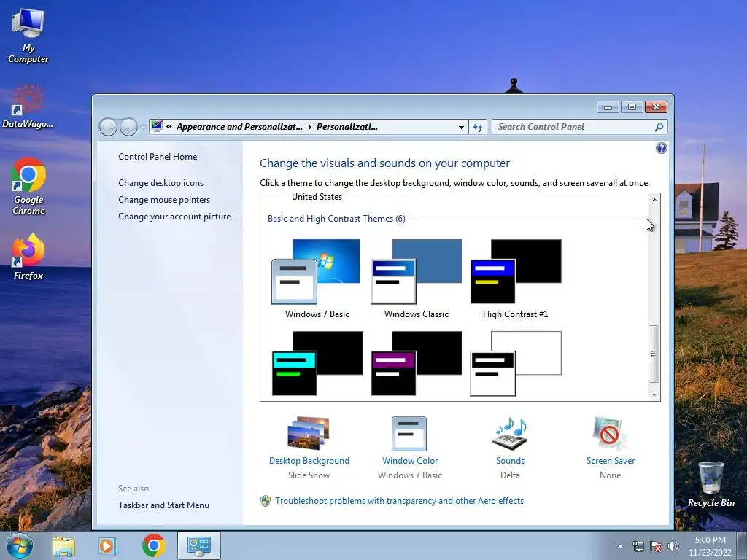Click Appearance and Personalization breadcrumb
This screenshot has height=560, width=747.
[x=239, y=127]
